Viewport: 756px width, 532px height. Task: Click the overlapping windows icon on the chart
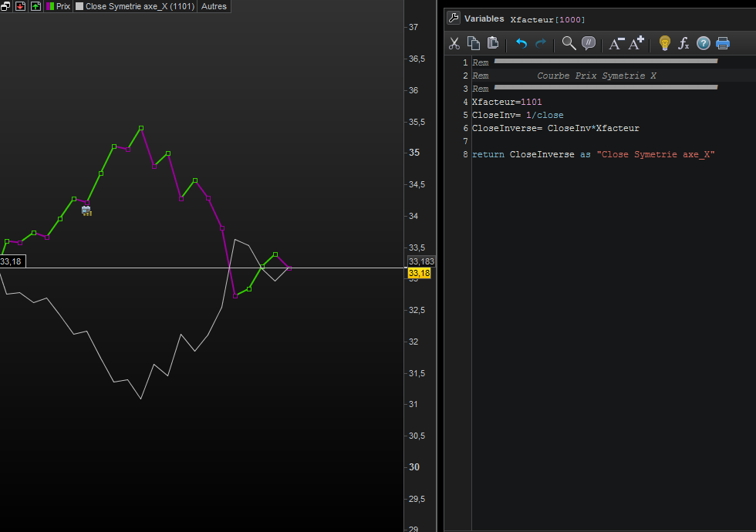coord(5,6)
